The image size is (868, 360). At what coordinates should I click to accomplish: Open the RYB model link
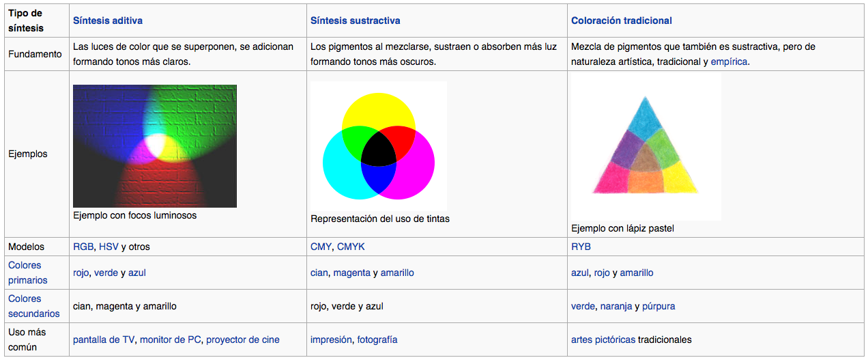click(581, 247)
